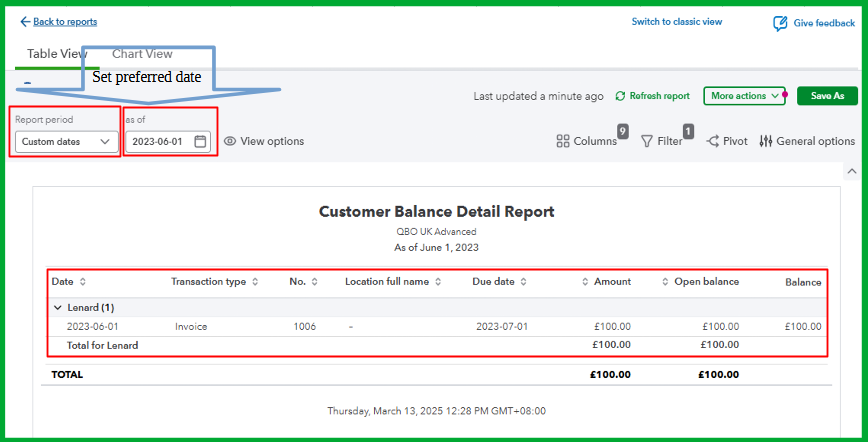Collapse the Lenard (1) group
The image size is (868, 442).
57,308
